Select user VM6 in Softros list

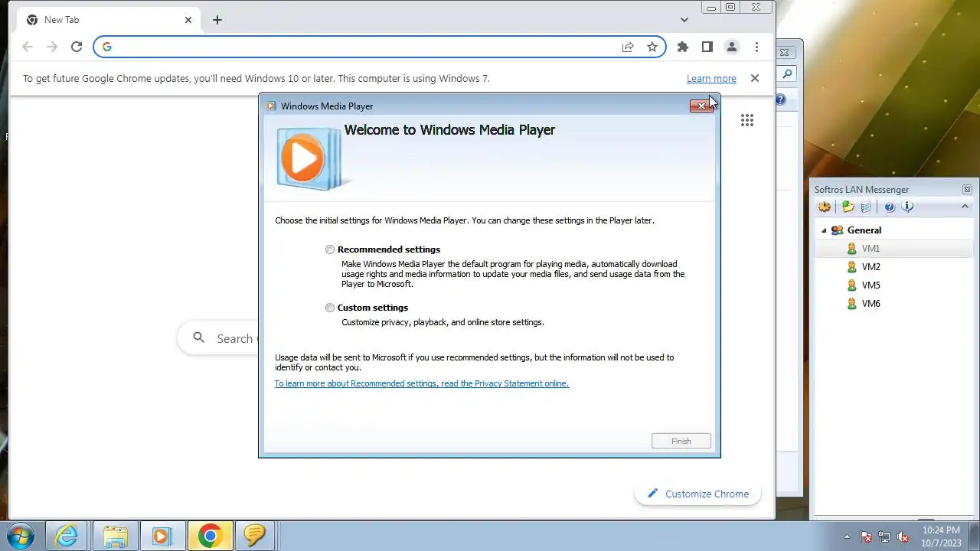click(871, 304)
